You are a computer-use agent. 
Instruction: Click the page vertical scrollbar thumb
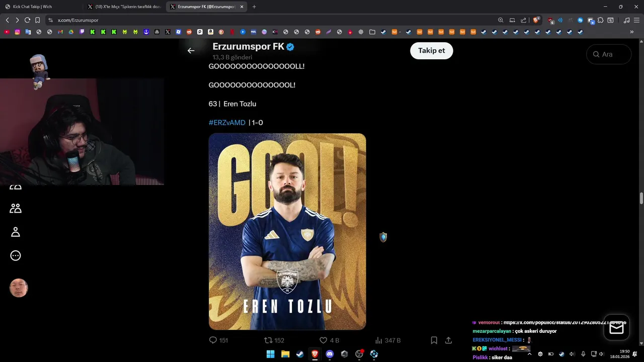[641, 198]
